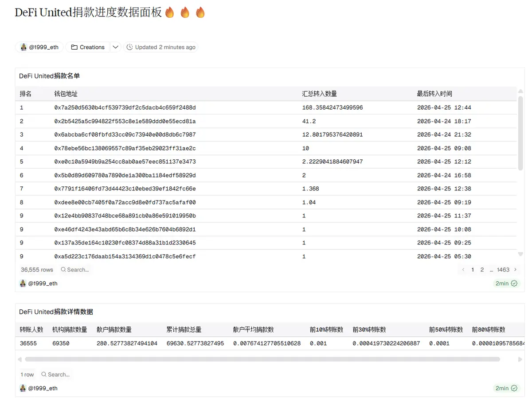532x406 pixels.
Task: Select page 2 in pagination
Action: (x=482, y=270)
